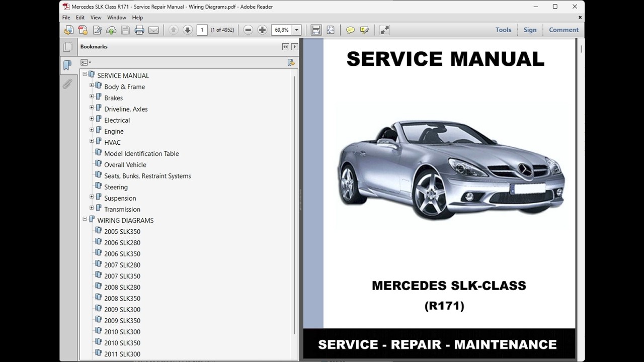Select the 2008 SLK280 wiring diagram
The height and width of the screenshot is (362, 644).
coord(122,287)
